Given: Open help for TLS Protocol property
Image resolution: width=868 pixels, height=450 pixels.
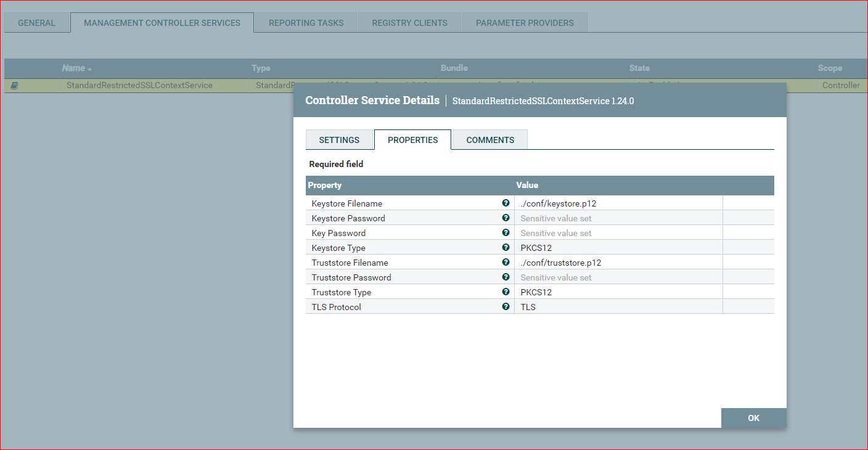Looking at the screenshot, I should (x=506, y=306).
